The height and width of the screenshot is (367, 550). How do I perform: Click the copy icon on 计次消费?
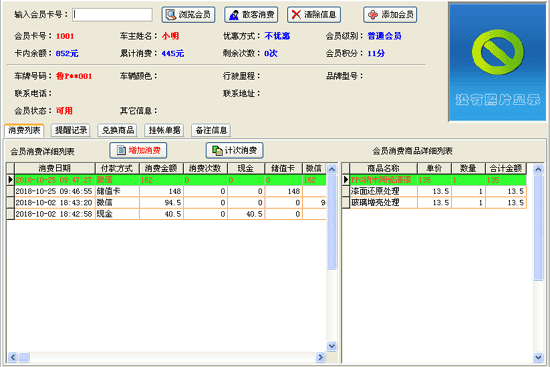217,151
